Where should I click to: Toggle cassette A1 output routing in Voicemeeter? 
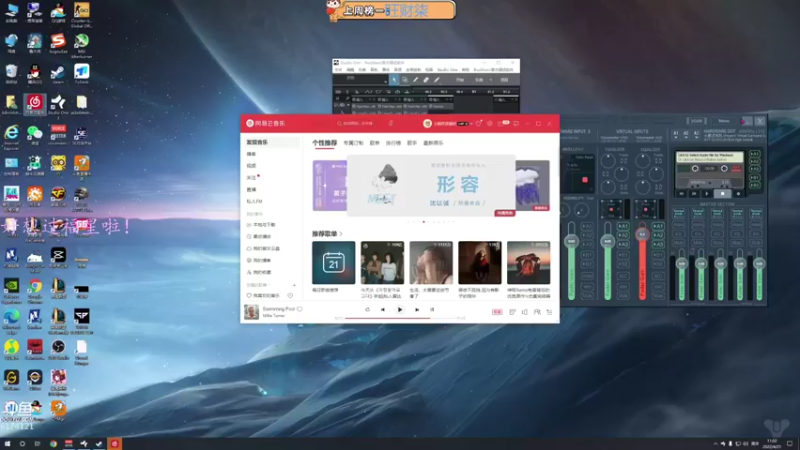(755, 154)
